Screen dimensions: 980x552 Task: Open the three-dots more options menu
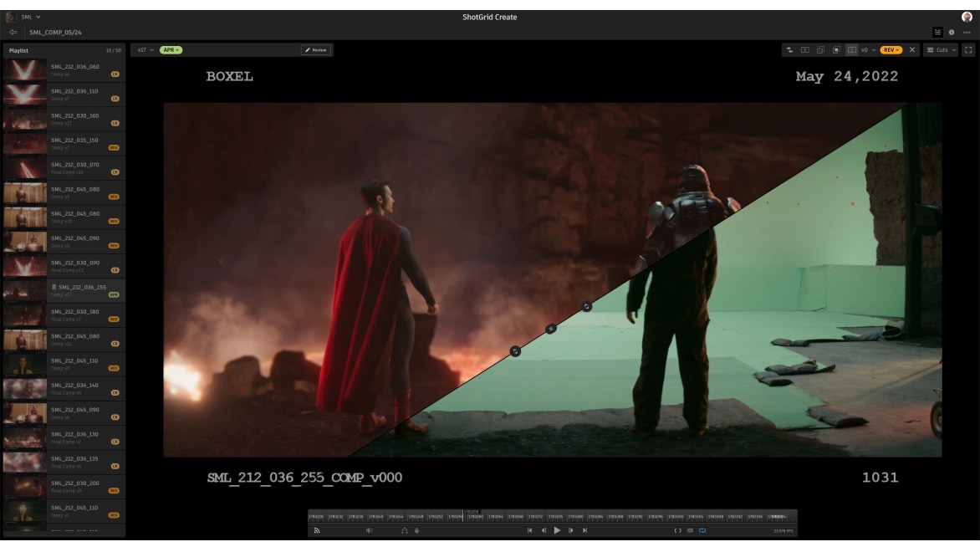[x=967, y=33]
